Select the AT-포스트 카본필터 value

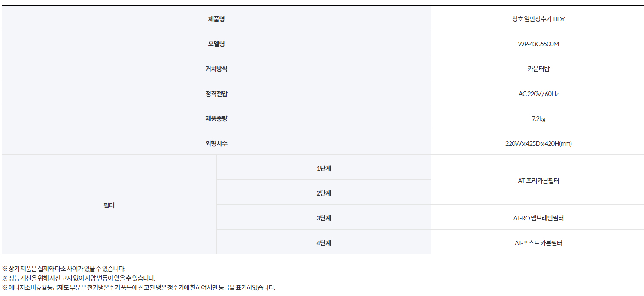click(538, 243)
